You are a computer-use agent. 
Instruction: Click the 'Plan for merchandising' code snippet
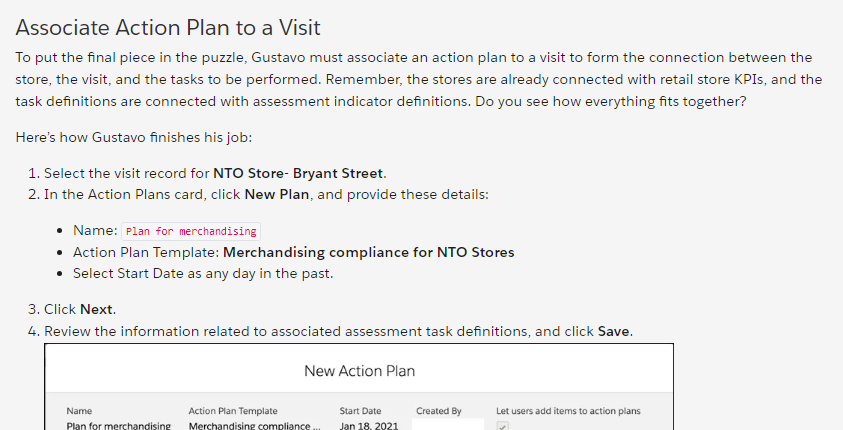coord(191,231)
